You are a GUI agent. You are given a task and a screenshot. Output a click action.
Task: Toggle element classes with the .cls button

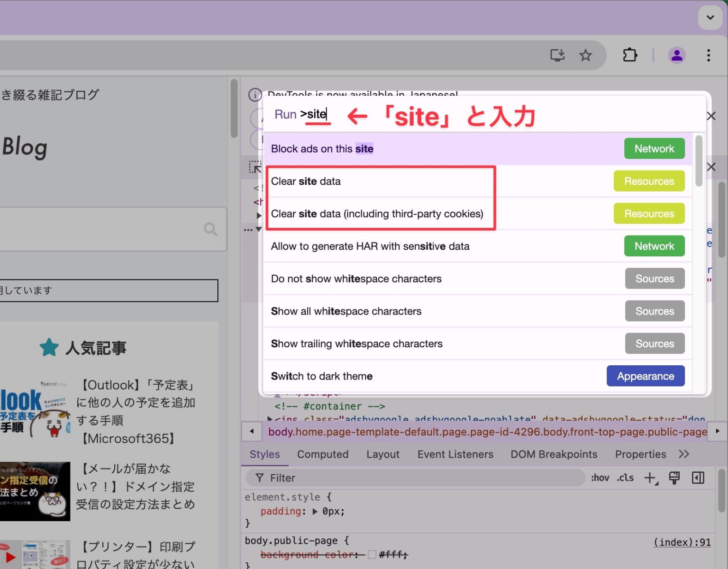coord(625,478)
